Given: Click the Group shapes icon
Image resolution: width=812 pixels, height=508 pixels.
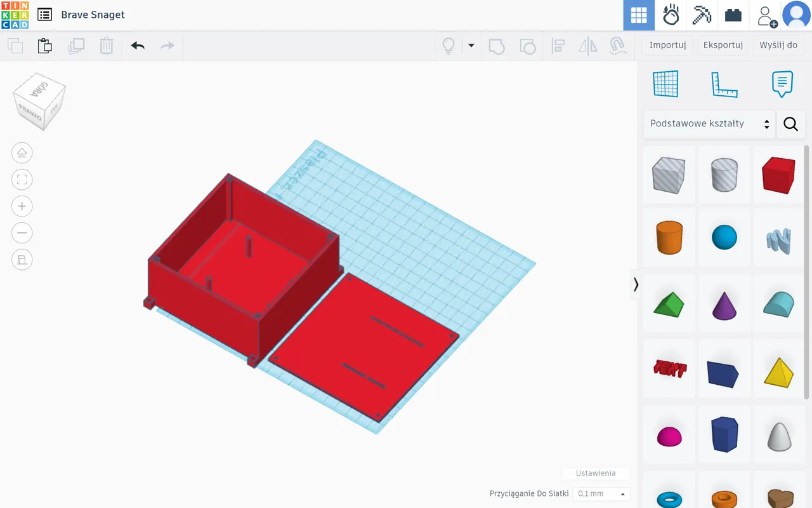Looking at the screenshot, I should tap(497, 45).
